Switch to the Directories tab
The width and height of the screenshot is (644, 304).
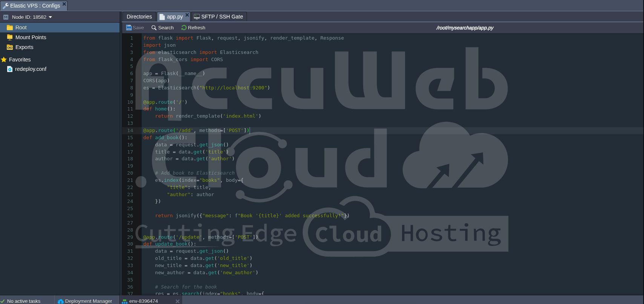click(139, 17)
